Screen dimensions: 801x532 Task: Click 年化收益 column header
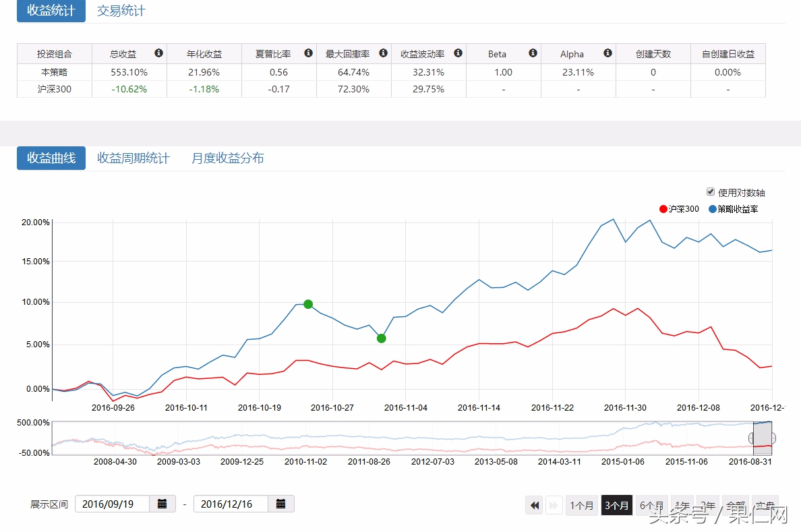pos(204,54)
